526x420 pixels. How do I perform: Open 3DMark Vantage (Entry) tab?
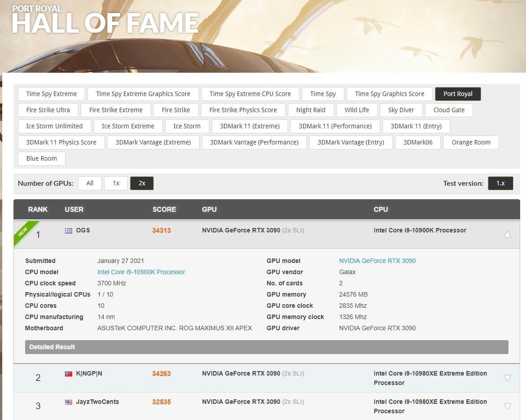pos(351,142)
